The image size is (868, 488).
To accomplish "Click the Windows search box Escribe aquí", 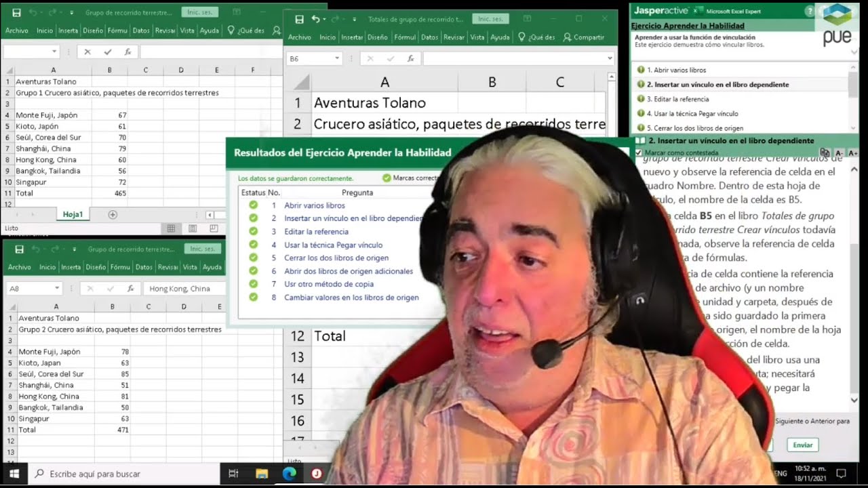I will tap(124, 474).
